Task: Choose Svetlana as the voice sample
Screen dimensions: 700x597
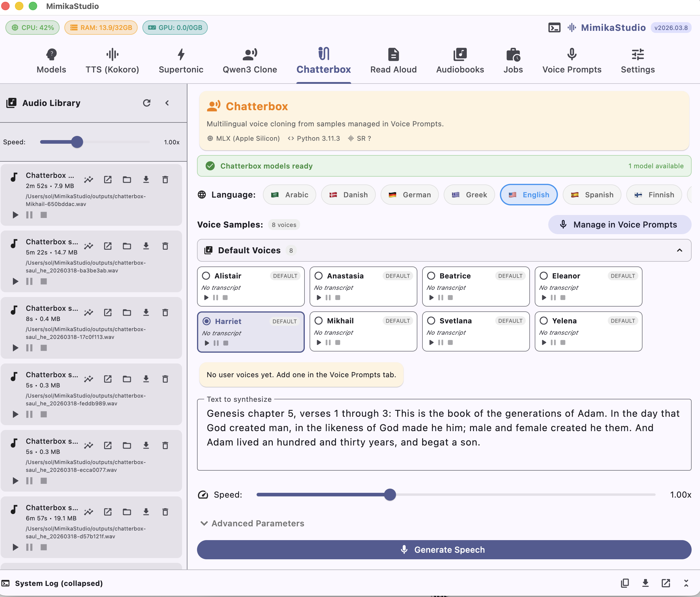Action: 431,321
